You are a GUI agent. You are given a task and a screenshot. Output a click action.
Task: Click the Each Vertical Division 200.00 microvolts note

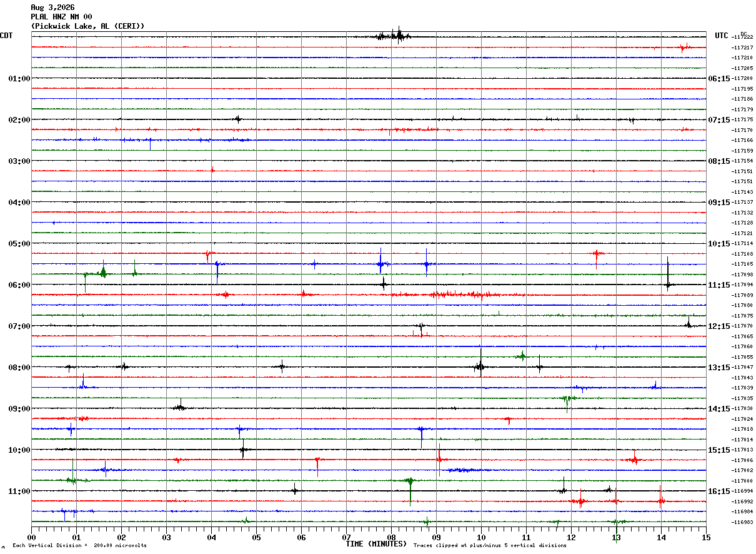coord(79,546)
